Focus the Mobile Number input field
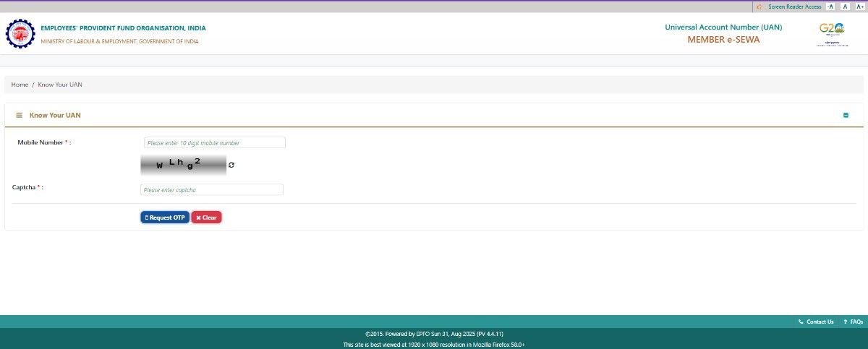This screenshot has width=868, height=349. click(x=215, y=143)
